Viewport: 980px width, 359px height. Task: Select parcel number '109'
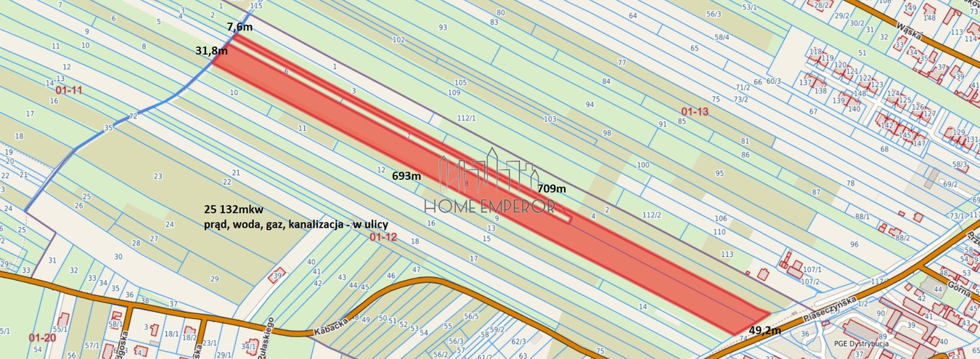[454, 92]
